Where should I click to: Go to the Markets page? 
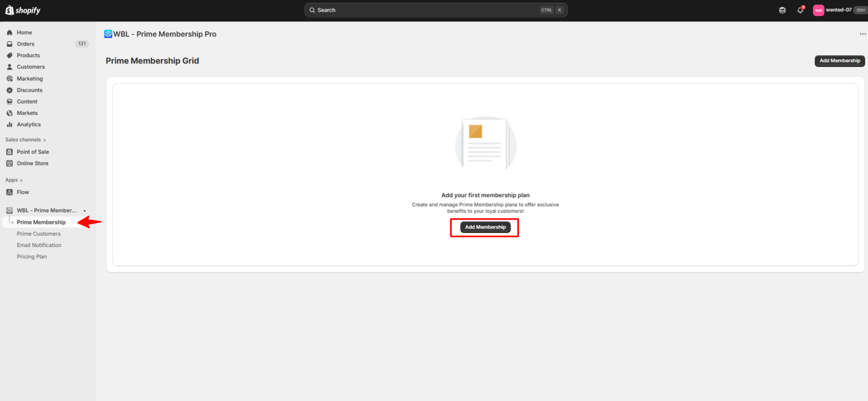[x=27, y=113]
